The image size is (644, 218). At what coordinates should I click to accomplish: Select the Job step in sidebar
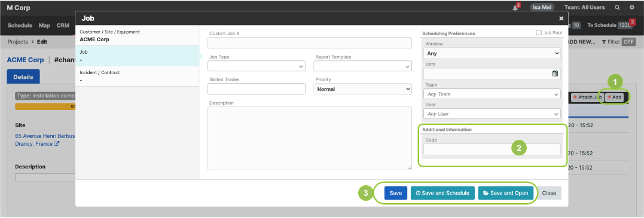(137, 56)
